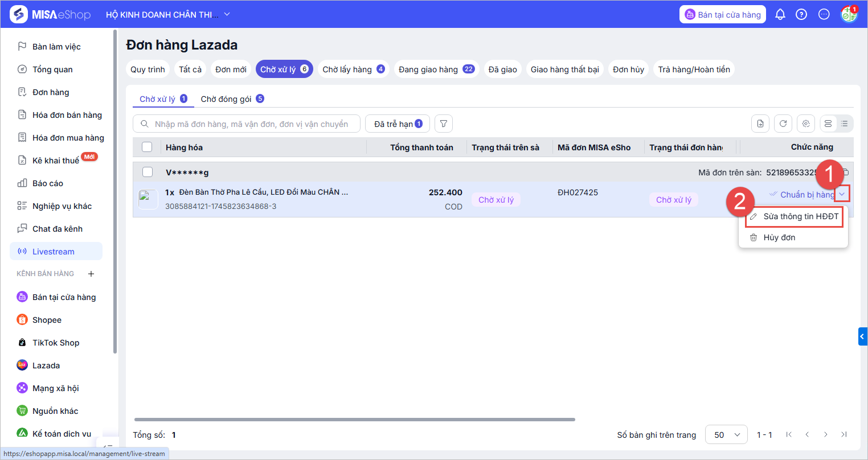868x460 pixels.
Task: Open the records-per-page dropdown showing 50
Action: pos(726,435)
